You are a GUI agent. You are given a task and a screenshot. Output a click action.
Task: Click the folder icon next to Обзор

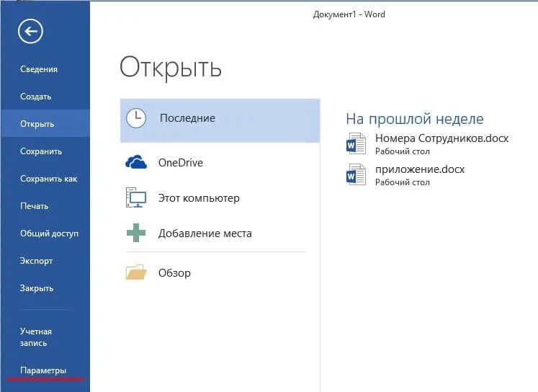(136, 272)
